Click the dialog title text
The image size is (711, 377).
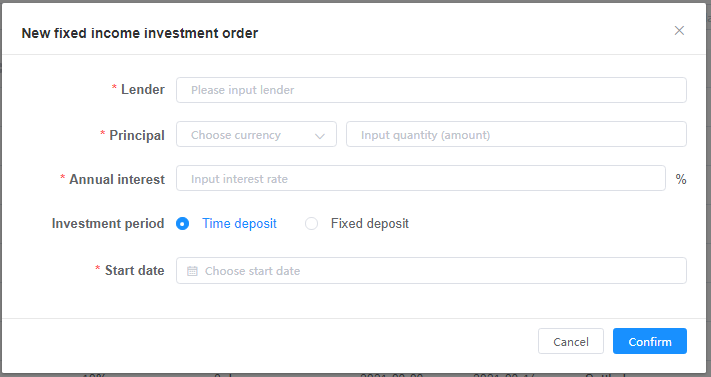pos(140,33)
